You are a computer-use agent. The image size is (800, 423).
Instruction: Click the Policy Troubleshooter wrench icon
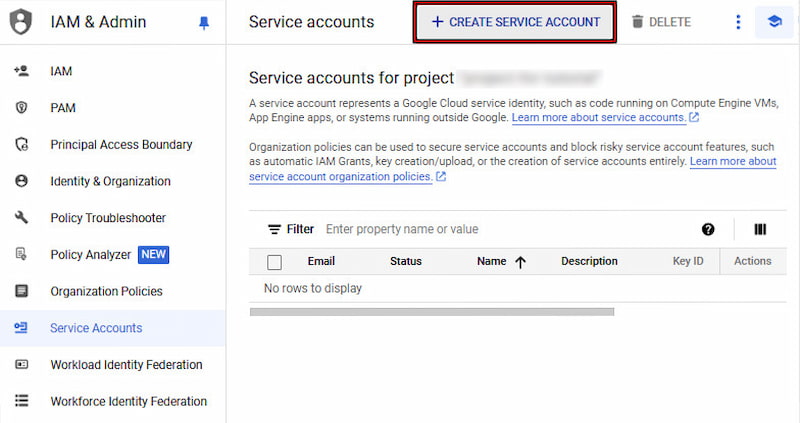pyautogui.click(x=21, y=218)
